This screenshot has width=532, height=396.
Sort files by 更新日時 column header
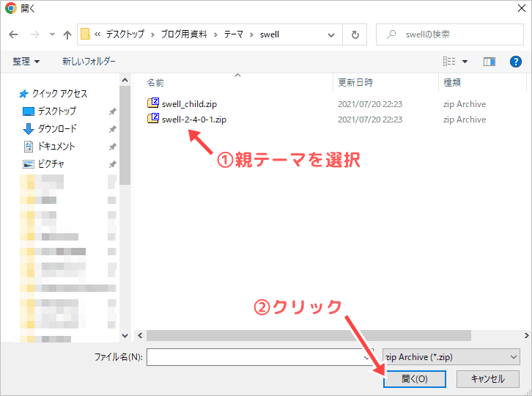(355, 82)
